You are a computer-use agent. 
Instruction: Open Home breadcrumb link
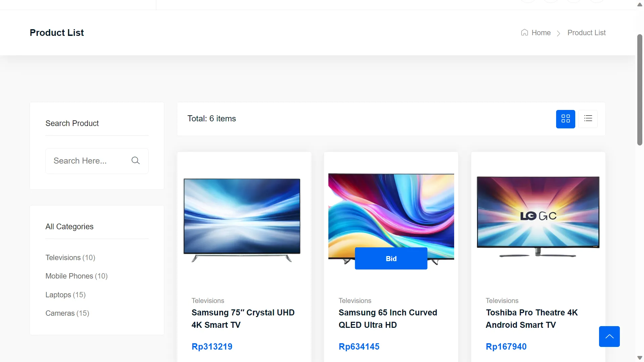pyautogui.click(x=541, y=33)
